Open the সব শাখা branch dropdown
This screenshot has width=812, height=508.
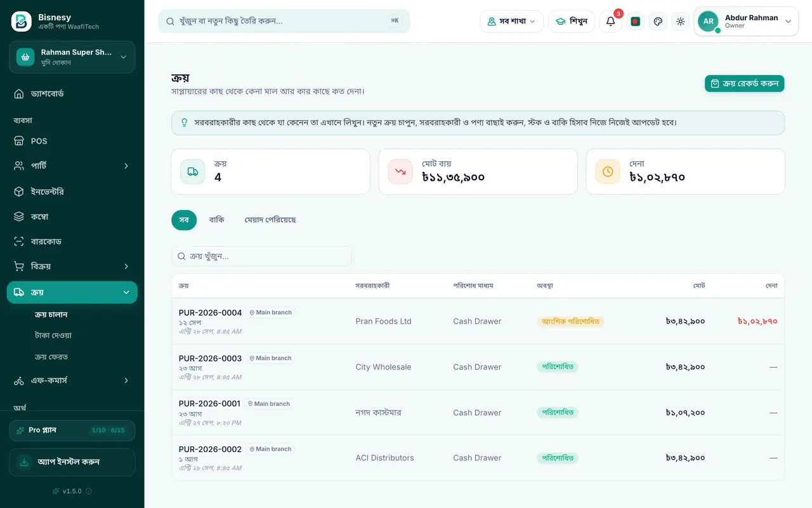point(511,21)
